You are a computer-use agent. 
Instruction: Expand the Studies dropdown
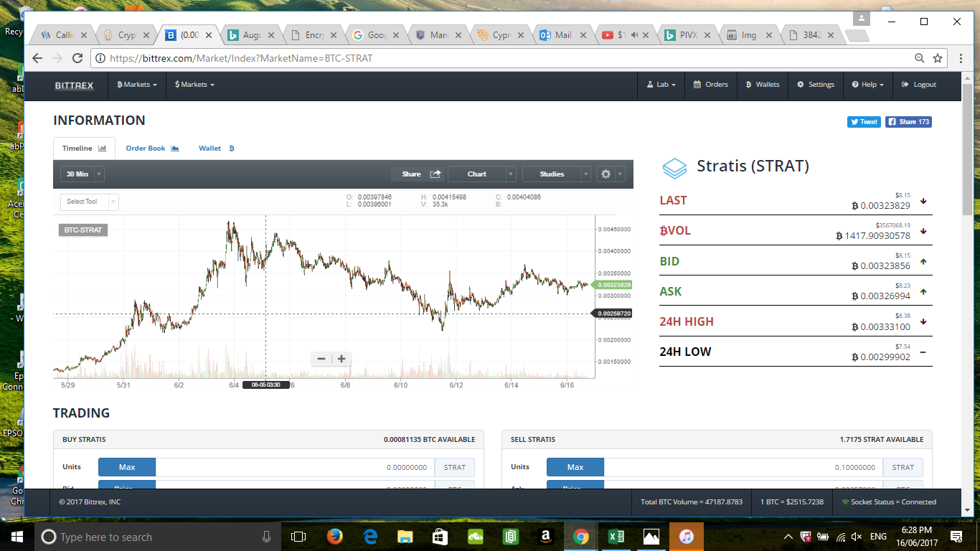[x=556, y=174]
